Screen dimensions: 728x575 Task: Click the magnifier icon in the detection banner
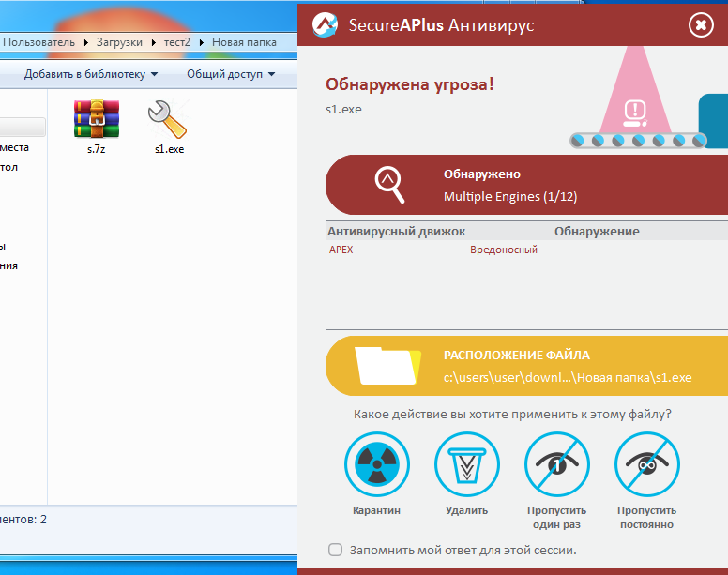click(x=389, y=184)
